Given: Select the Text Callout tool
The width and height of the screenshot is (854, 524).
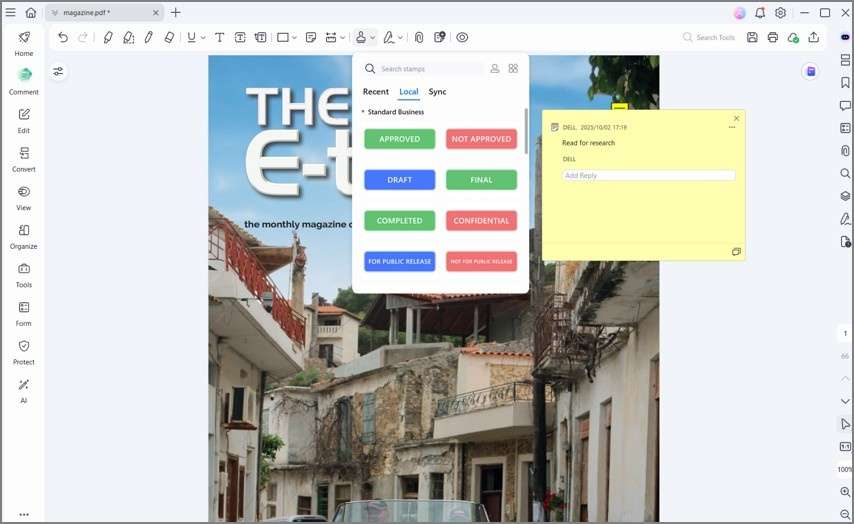Looking at the screenshot, I should pos(261,37).
